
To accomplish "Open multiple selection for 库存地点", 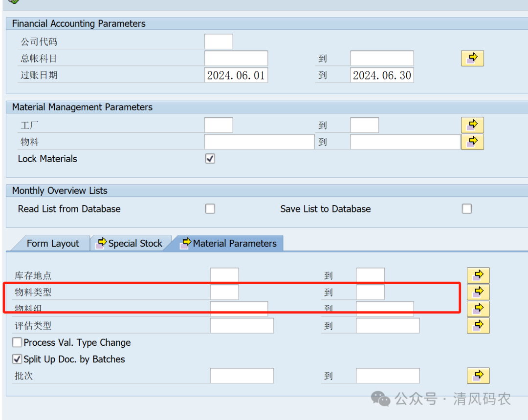I will [478, 275].
